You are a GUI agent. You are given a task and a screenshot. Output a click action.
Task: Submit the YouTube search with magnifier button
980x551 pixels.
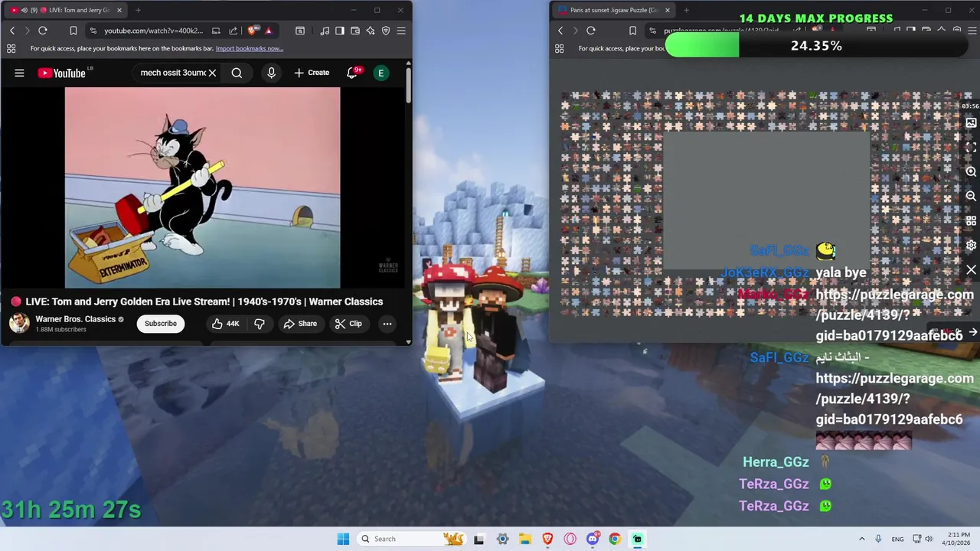tap(237, 73)
